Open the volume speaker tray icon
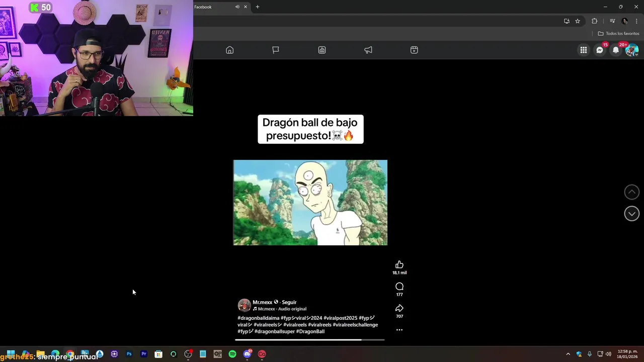The width and height of the screenshot is (644, 362). 609,354
